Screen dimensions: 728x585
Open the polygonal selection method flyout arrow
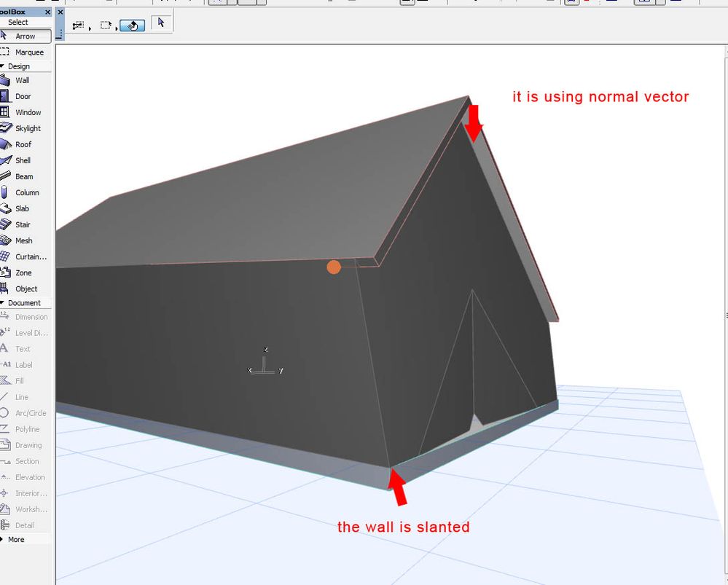click(x=90, y=29)
